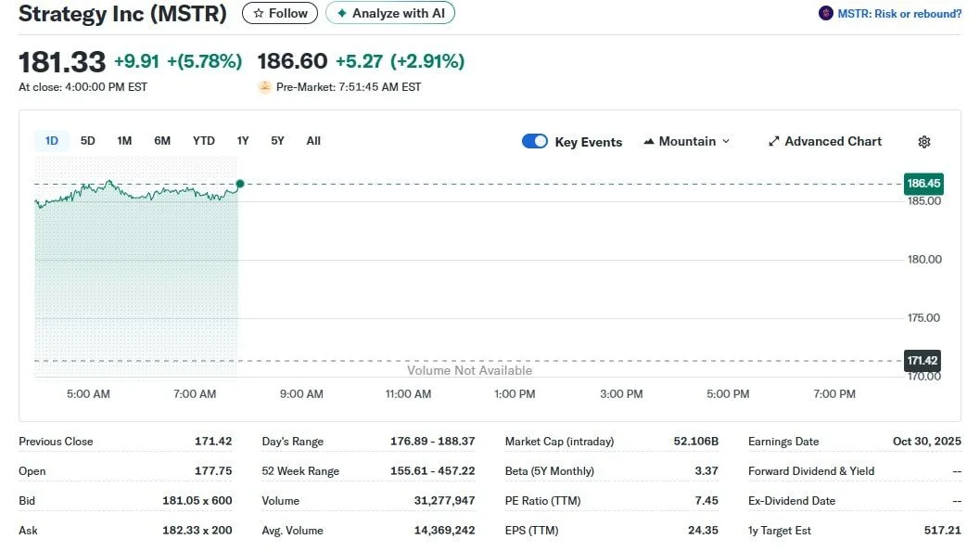Show the All time chart range
Screen dimensions: 980x552
click(x=313, y=141)
